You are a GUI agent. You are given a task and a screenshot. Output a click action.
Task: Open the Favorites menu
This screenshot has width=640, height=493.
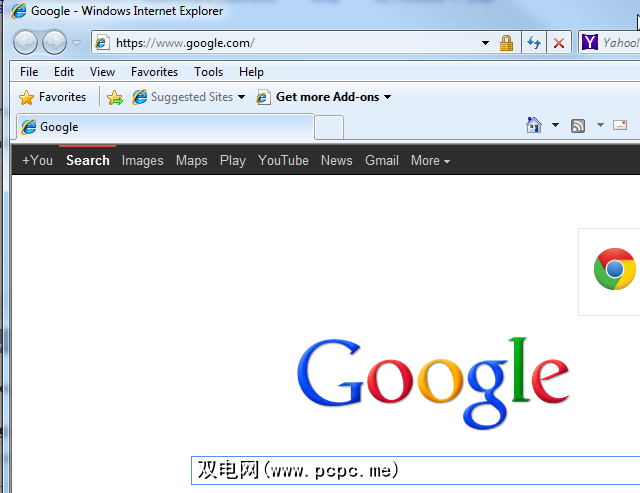(154, 72)
